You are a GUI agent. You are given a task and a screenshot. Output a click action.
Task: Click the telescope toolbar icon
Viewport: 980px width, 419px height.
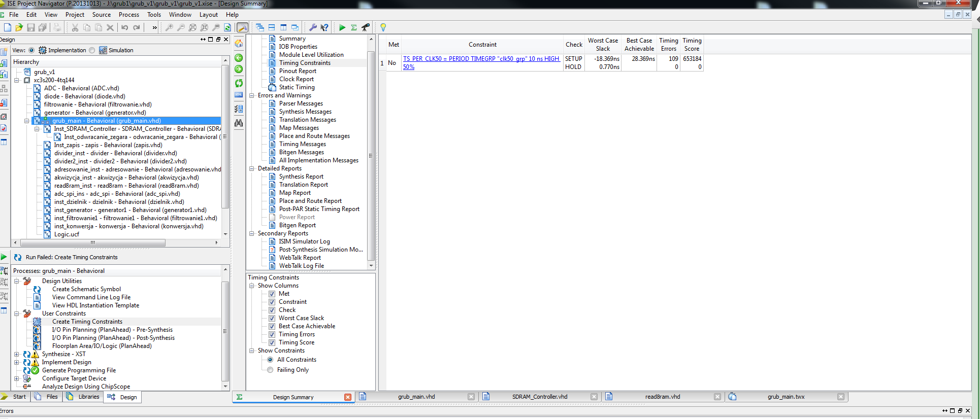[366, 27]
